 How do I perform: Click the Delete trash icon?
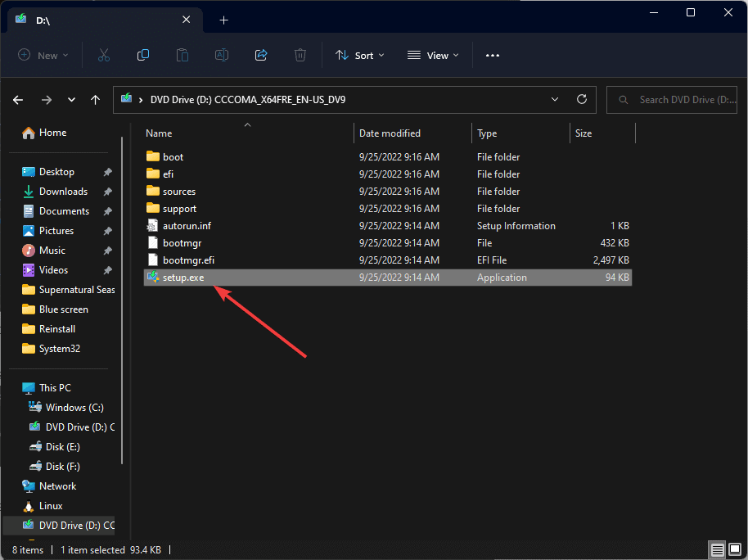click(x=300, y=56)
